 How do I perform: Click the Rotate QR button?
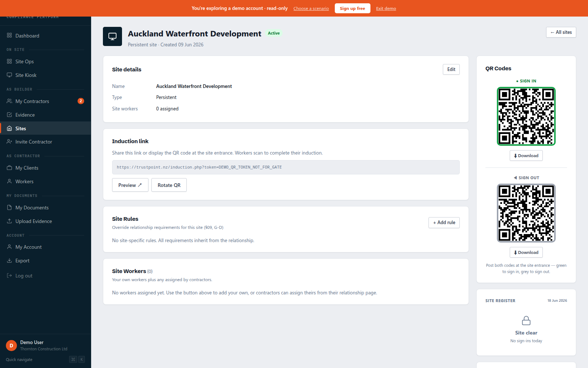click(169, 185)
